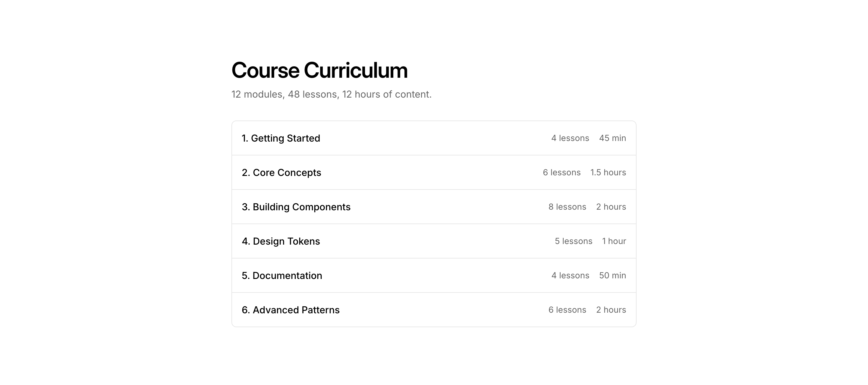Click the 1 hour duration label

(614, 241)
